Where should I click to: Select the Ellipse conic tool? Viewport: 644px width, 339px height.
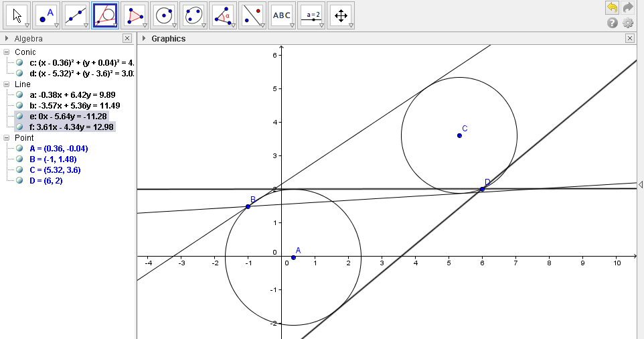click(x=193, y=15)
